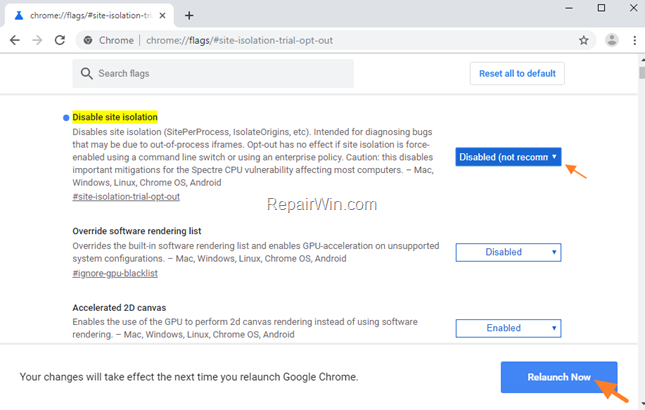Maximize the Chrome window
645x410 pixels.
tap(601, 8)
